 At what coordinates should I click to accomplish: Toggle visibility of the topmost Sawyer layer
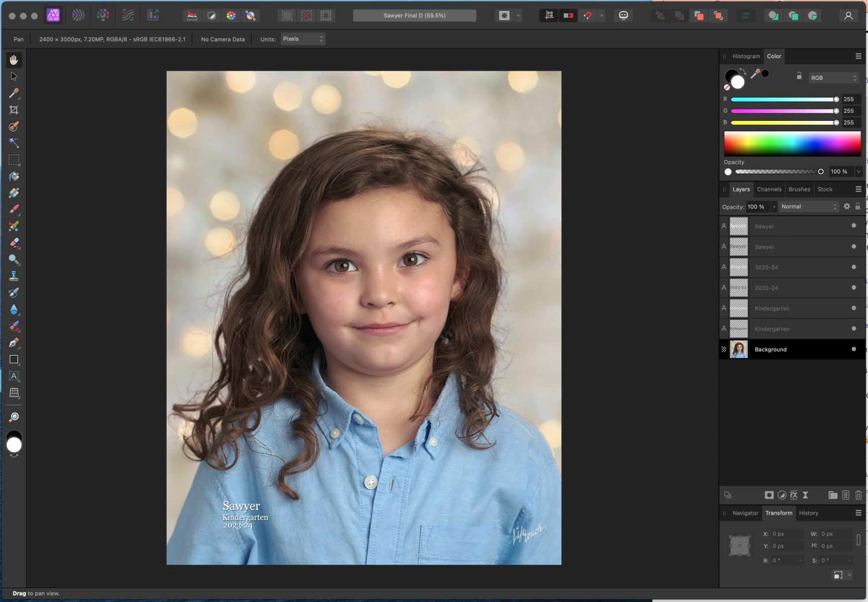tap(854, 226)
